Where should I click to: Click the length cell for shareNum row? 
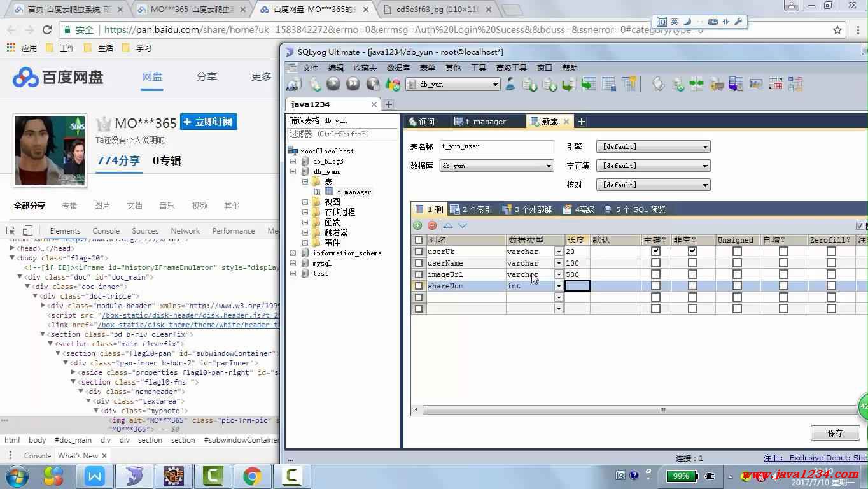pos(577,286)
